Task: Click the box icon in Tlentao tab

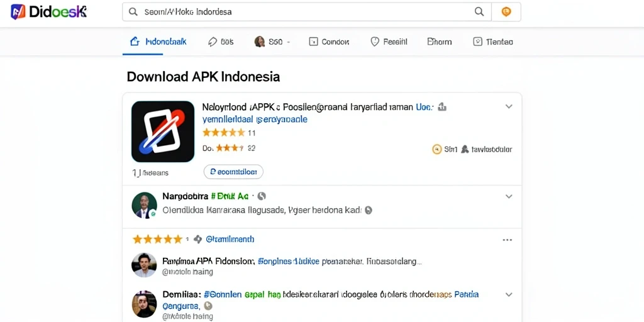Action: click(477, 42)
